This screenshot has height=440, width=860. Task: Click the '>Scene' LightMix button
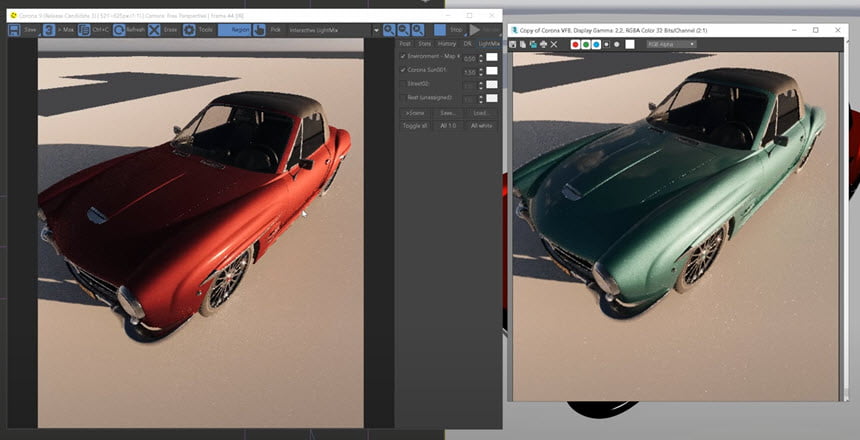(415, 113)
